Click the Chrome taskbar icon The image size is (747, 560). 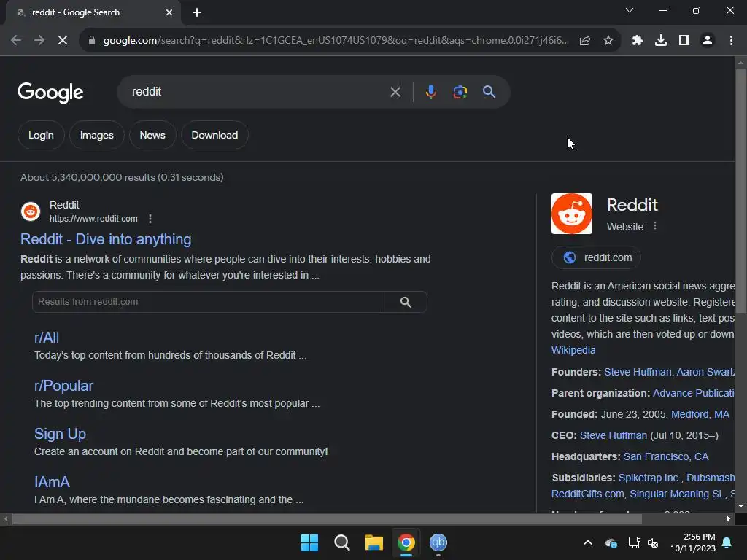406,542
